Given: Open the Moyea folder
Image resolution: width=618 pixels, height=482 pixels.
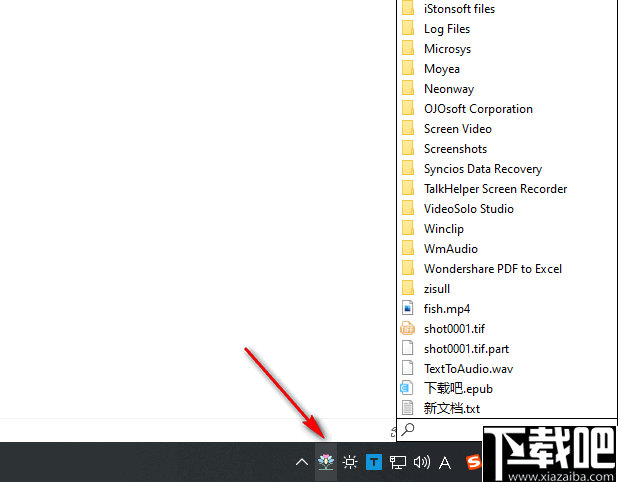Looking at the screenshot, I should pos(441,69).
